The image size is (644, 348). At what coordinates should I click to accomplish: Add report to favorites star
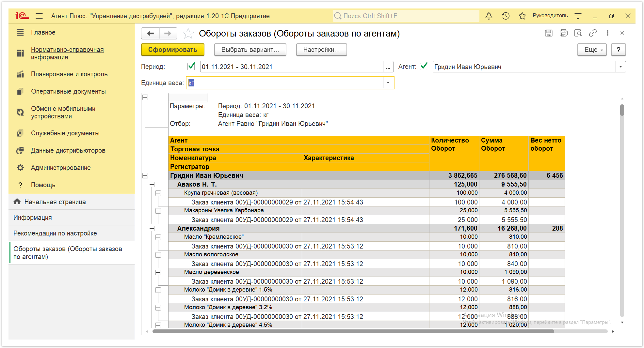[188, 33]
